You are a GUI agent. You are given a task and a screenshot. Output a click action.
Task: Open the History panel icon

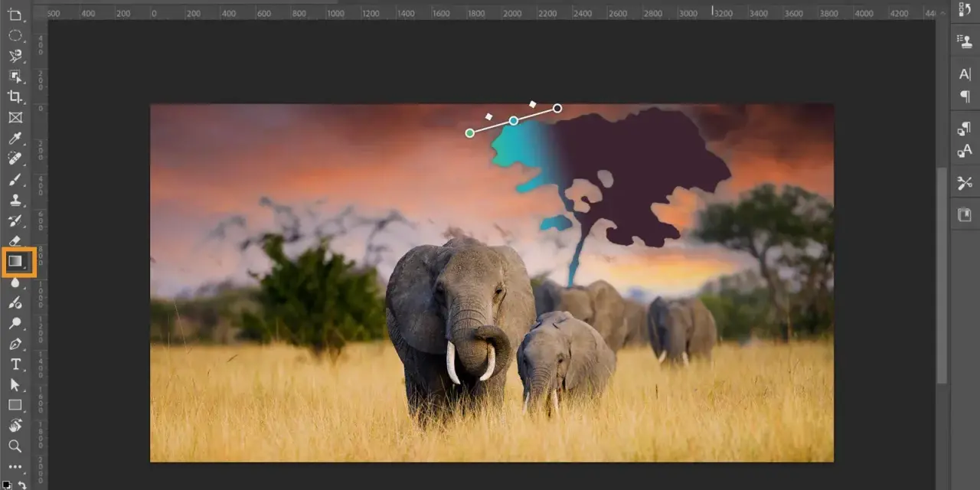coord(965,10)
